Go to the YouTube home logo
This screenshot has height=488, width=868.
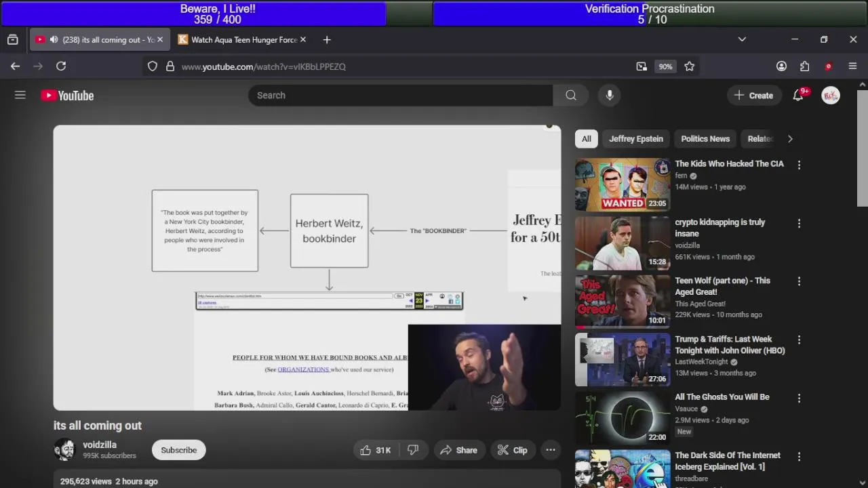(67, 96)
